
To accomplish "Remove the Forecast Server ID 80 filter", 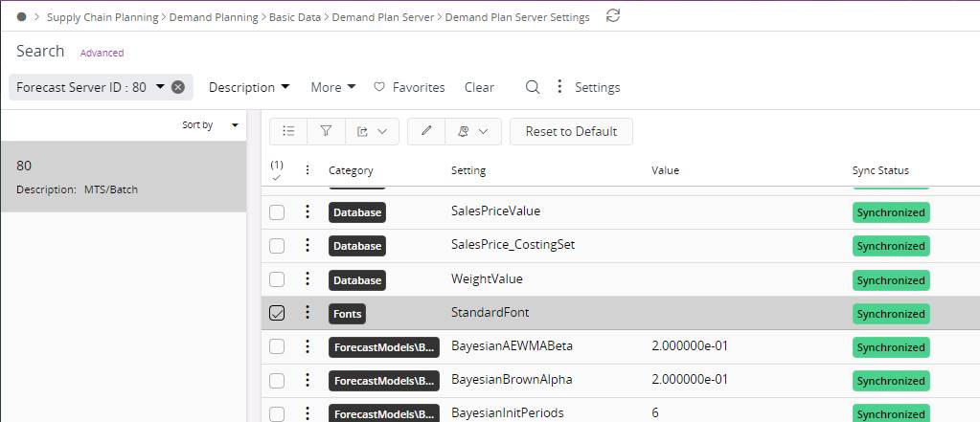I will click(x=178, y=87).
